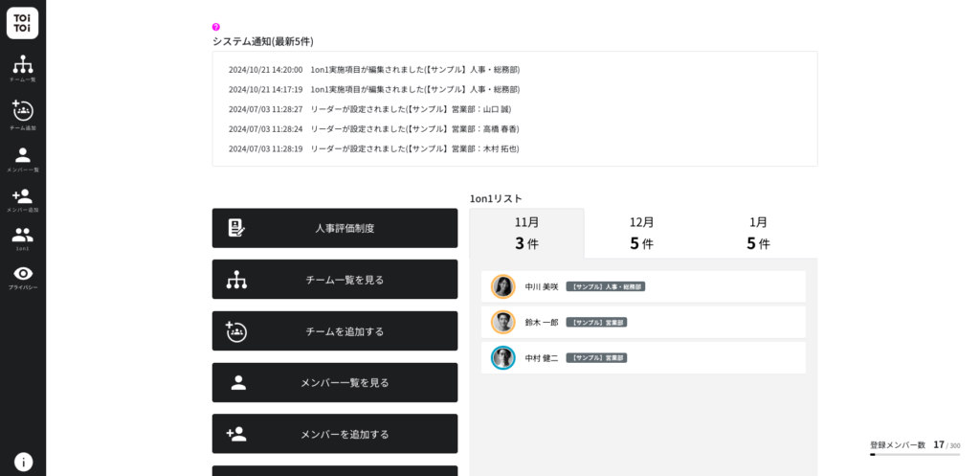This screenshot has height=476, width=980.
Task: Open the 人事評価制度 button
Action: (x=335, y=228)
